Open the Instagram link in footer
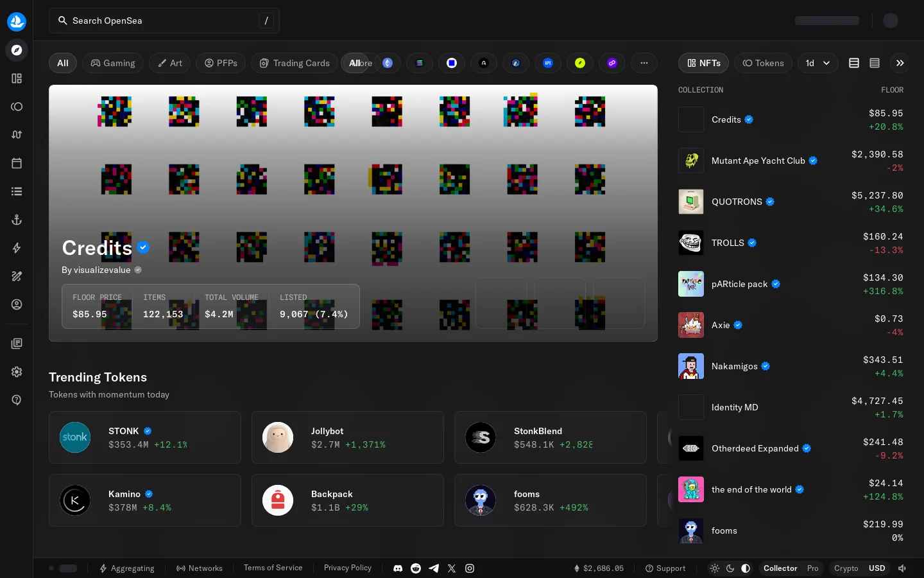924x578 pixels. pyautogui.click(x=470, y=568)
